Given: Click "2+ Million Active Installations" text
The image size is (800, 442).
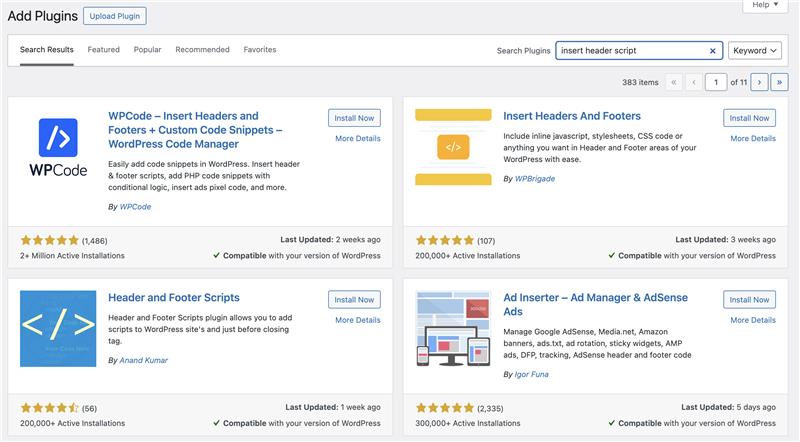Looking at the screenshot, I should click(x=72, y=256).
